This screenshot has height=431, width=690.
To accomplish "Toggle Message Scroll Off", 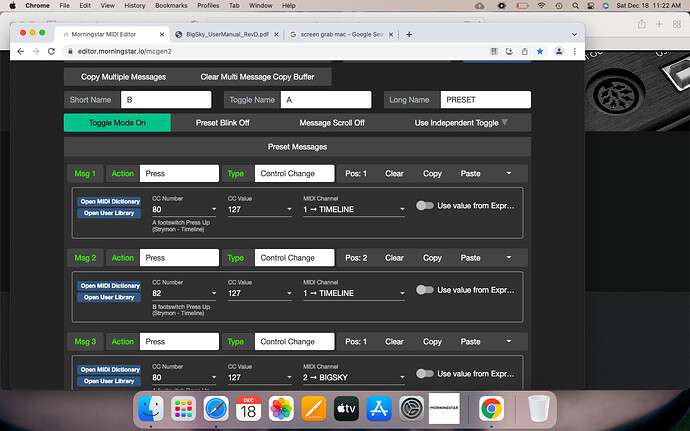I will pos(332,123).
